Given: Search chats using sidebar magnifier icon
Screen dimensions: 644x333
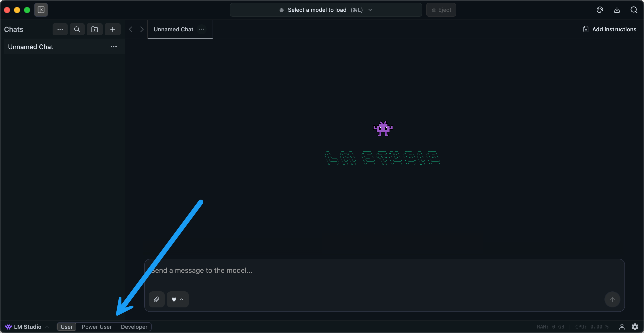Looking at the screenshot, I should [77, 29].
